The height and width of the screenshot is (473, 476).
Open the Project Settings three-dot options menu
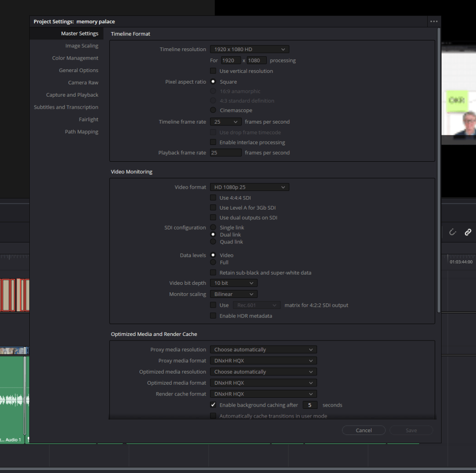click(434, 21)
